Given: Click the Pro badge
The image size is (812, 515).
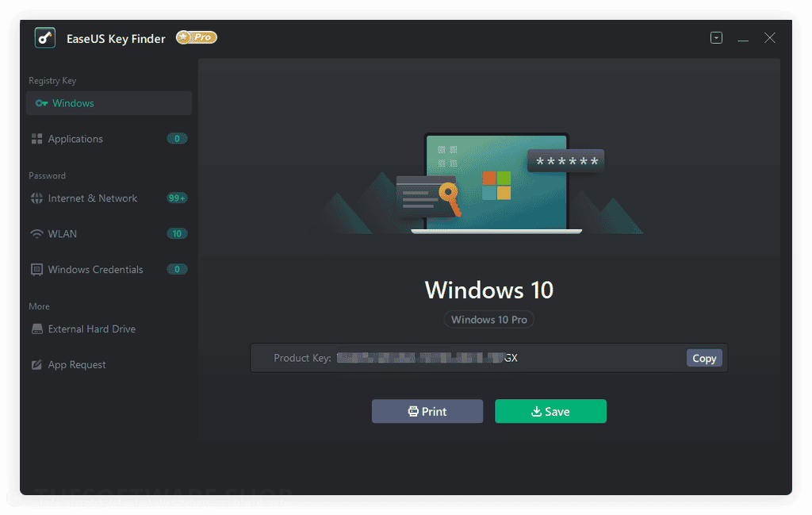Looking at the screenshot, I should 197,37.
